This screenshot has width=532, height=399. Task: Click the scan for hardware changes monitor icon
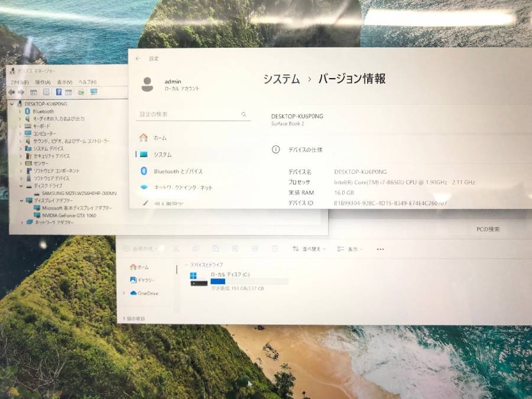[x=94, y=92]
